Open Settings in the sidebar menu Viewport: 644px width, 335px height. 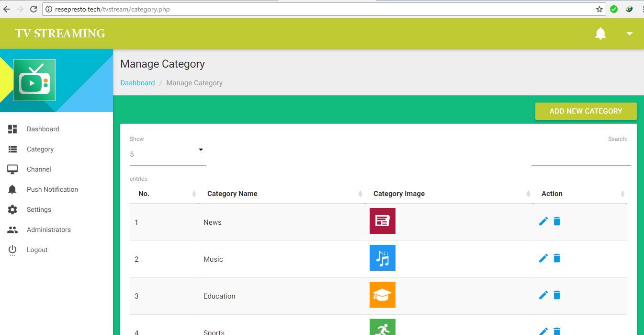point(39,209)
